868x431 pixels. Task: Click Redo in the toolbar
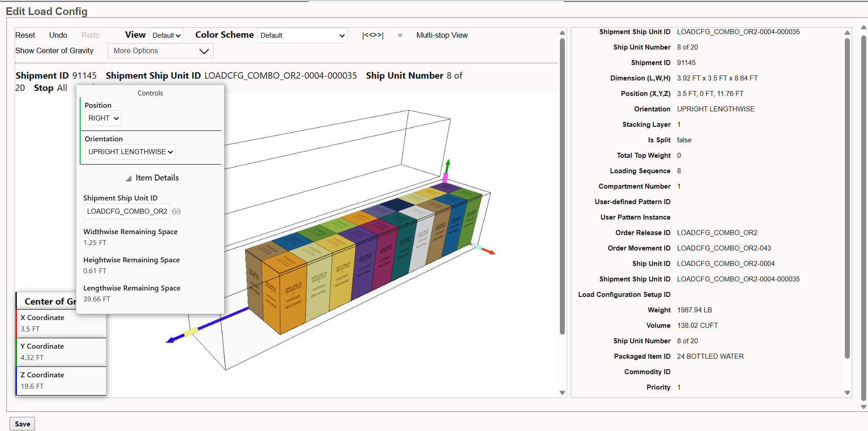[x=90, y=35]
